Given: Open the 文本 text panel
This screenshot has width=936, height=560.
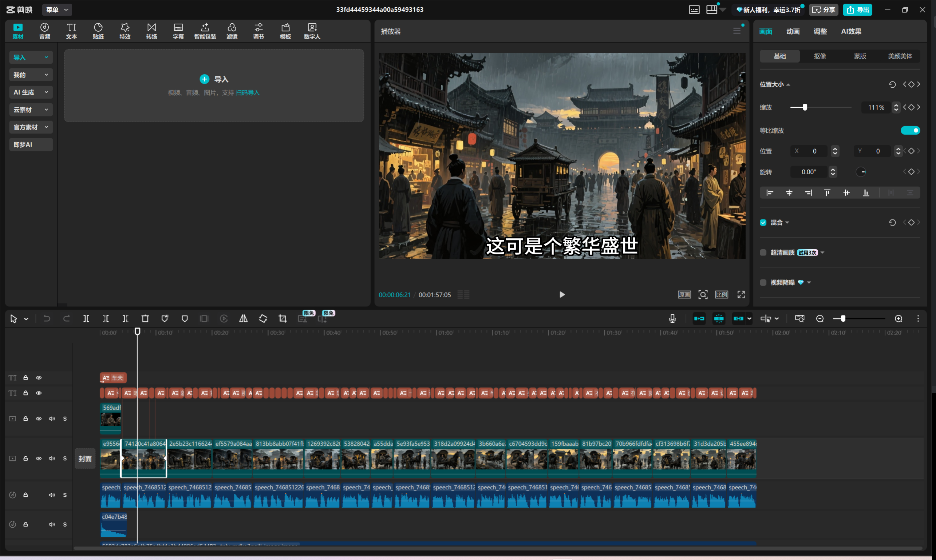Looking at the screenshot, I should (71, 31).
